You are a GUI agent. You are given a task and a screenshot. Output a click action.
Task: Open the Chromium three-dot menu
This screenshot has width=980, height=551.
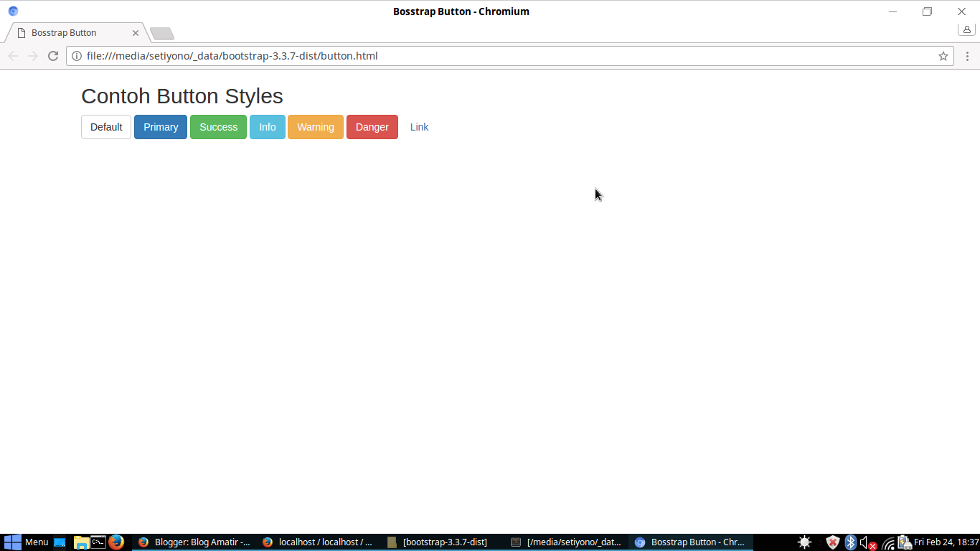968,55
